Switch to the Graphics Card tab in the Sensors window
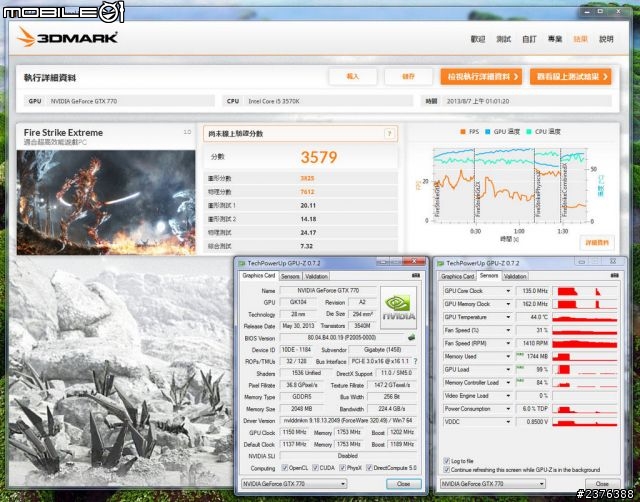Screen dimensions: 640x502 pos(457,276)
